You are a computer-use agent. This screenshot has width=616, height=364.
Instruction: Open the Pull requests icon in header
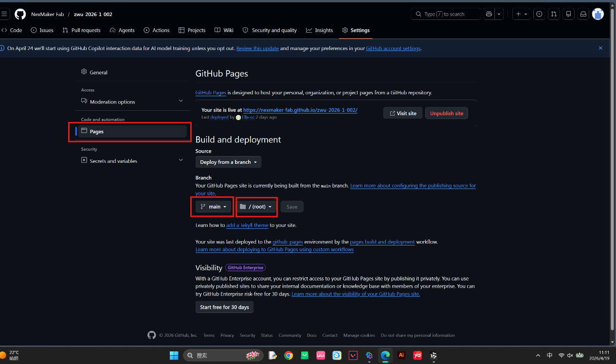click(554, 14)
